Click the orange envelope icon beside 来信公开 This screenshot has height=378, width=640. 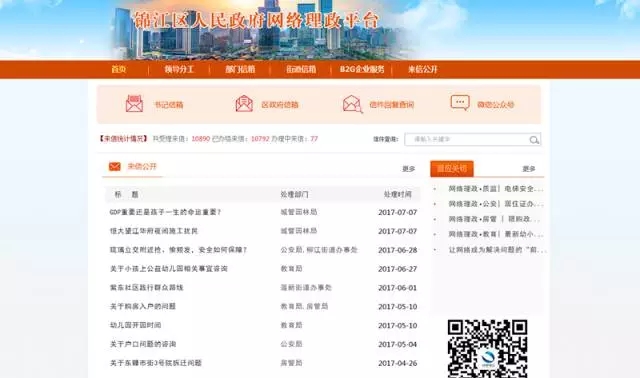click(x=115, y=167)
